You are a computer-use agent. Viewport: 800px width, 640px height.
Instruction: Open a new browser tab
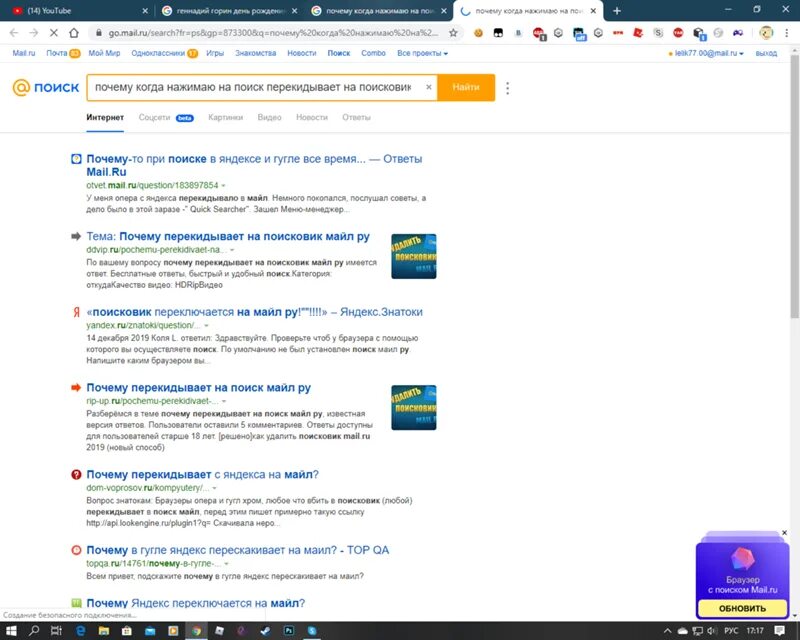[x=617, y=11]
